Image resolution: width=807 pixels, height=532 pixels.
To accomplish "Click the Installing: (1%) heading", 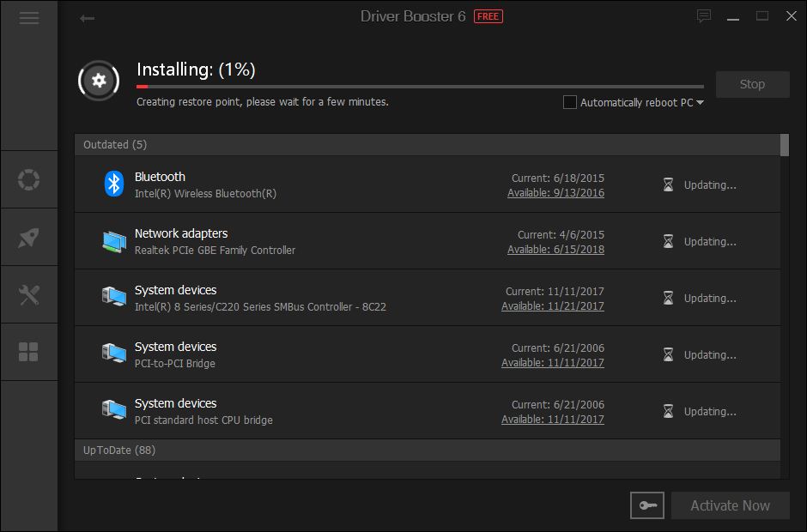I will tap(196, 70).
